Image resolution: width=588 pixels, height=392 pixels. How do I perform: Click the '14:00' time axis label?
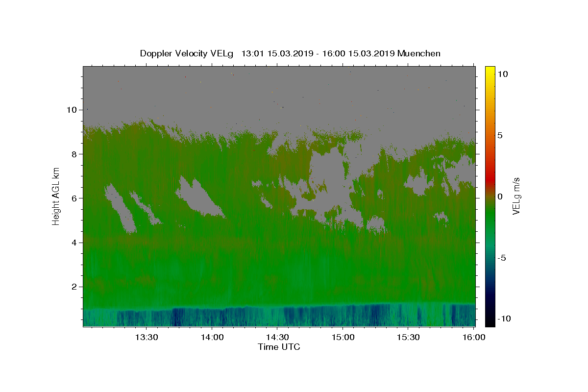212,337
